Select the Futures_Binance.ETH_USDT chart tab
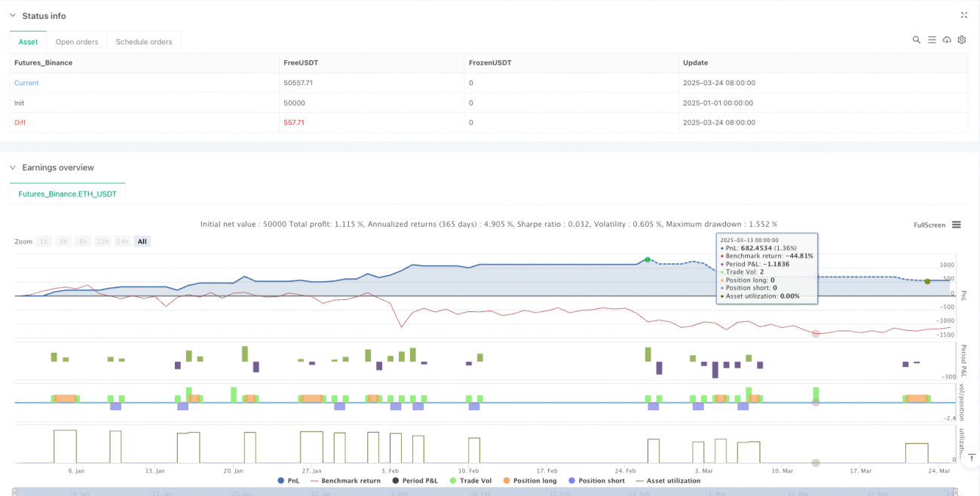This screenshot has width=980, height=496. click(67, 194)
